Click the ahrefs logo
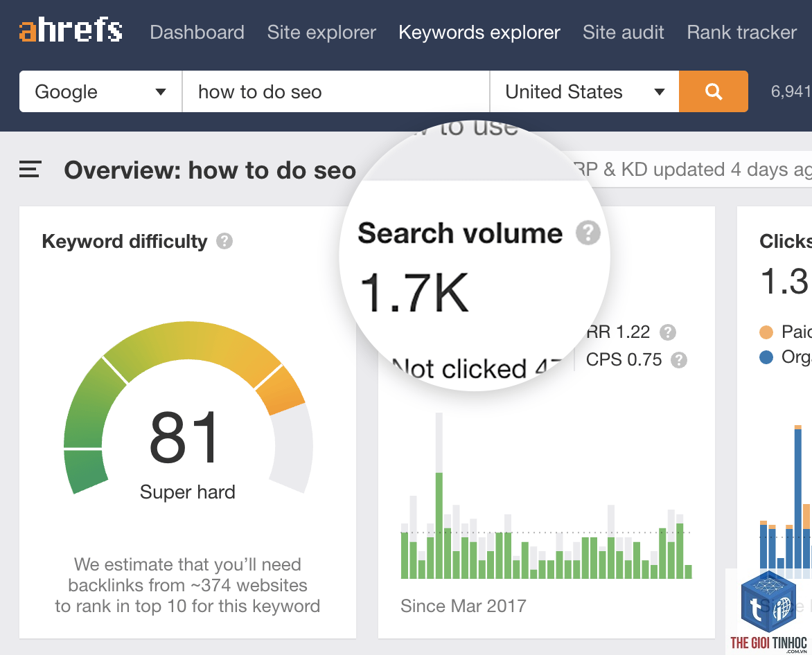 [x=71, y=30]
